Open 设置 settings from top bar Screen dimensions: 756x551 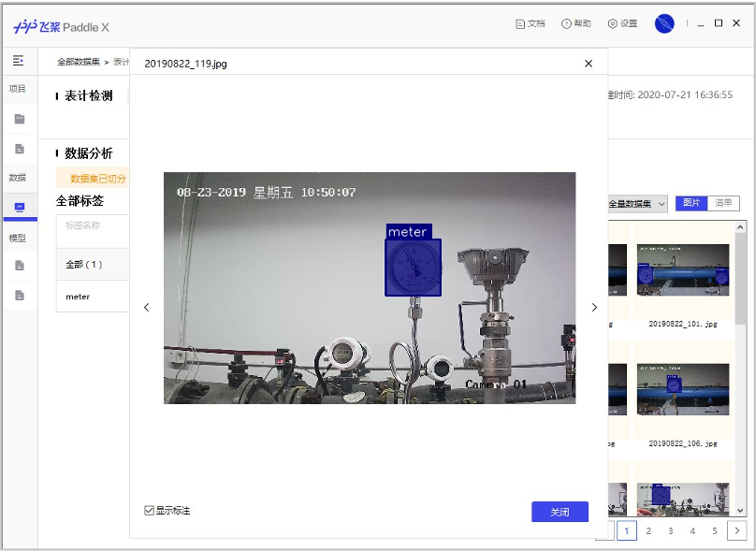pos(622,23)
